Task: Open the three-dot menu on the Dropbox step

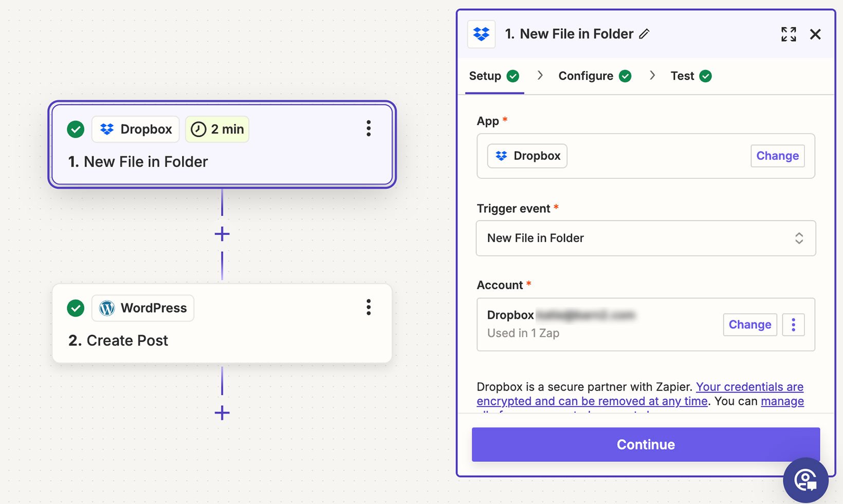Action: click(x=368, y=129)
